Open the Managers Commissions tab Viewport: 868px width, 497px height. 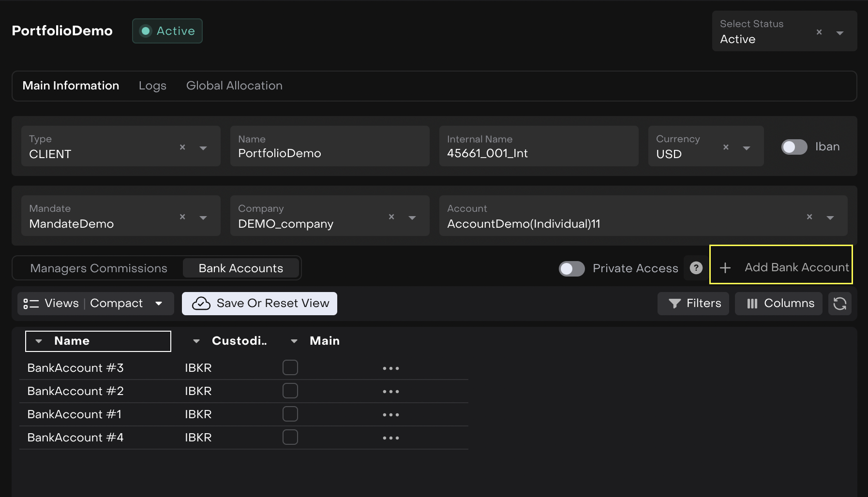(x=99, y=268)
